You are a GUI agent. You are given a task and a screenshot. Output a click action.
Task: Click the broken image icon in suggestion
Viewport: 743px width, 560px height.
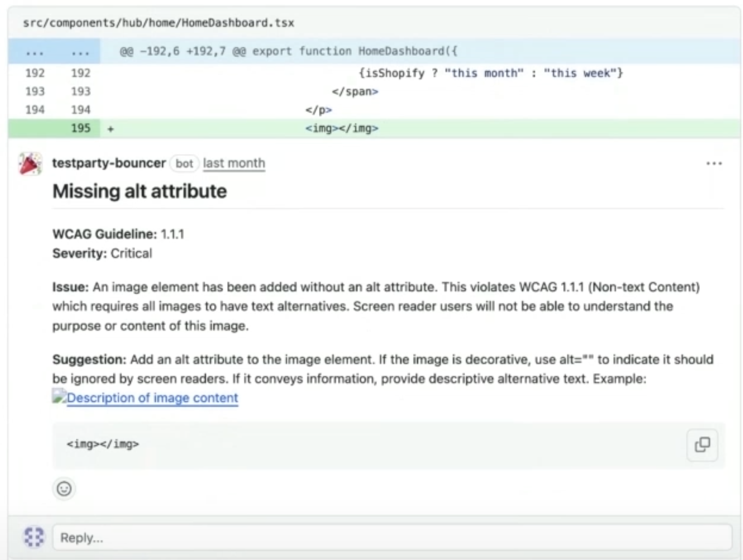(x=59, y=397)
